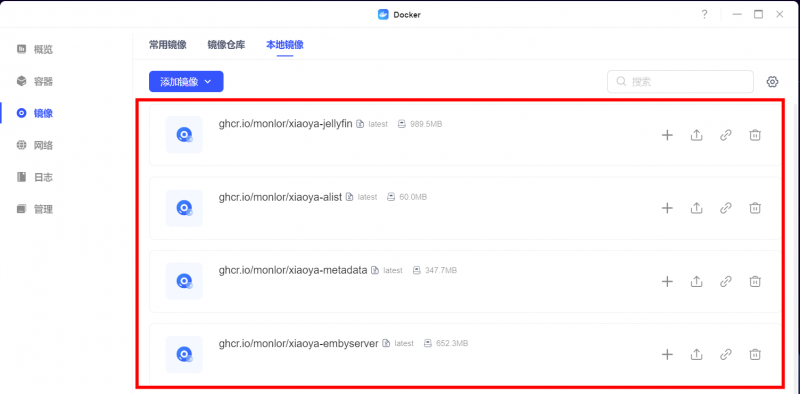Open image list settings gear
This screenshot has width=800, height=394.
point(772,82)
